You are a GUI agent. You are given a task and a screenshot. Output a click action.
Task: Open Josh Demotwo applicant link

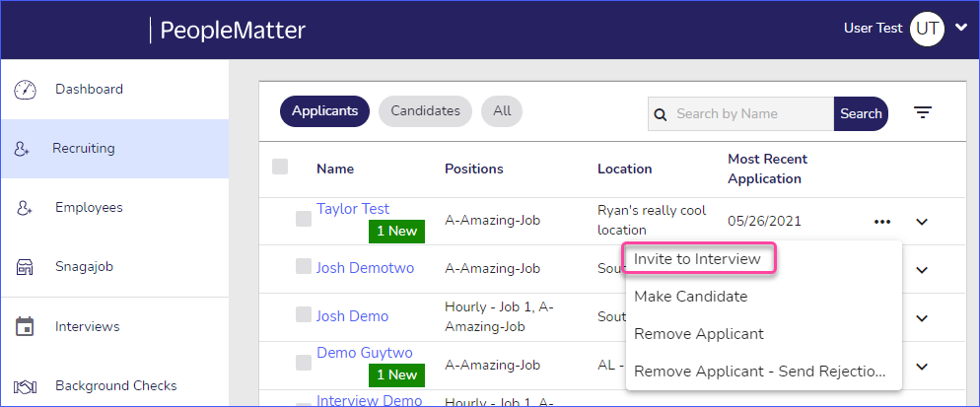pyautogui.click(x=365, y=268)
